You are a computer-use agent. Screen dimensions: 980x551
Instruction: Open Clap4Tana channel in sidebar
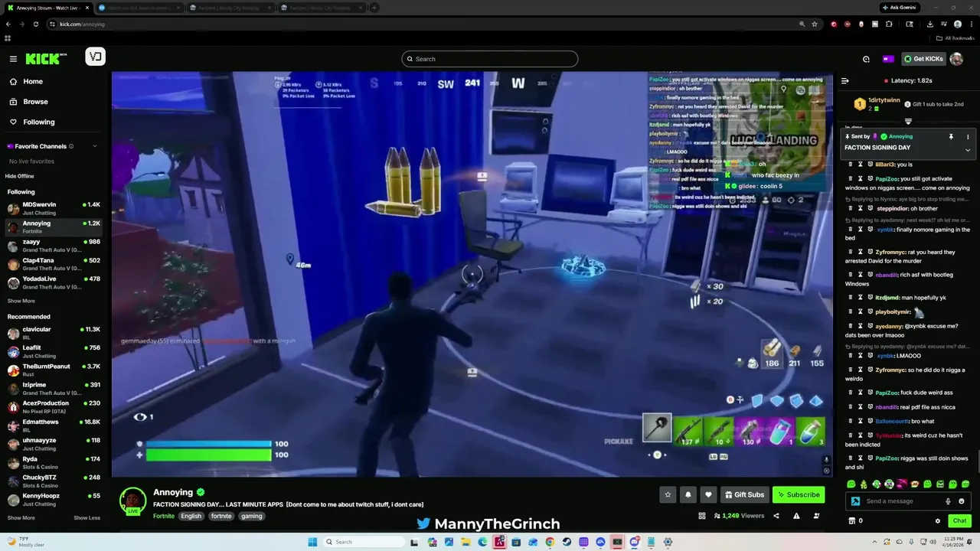54,263
